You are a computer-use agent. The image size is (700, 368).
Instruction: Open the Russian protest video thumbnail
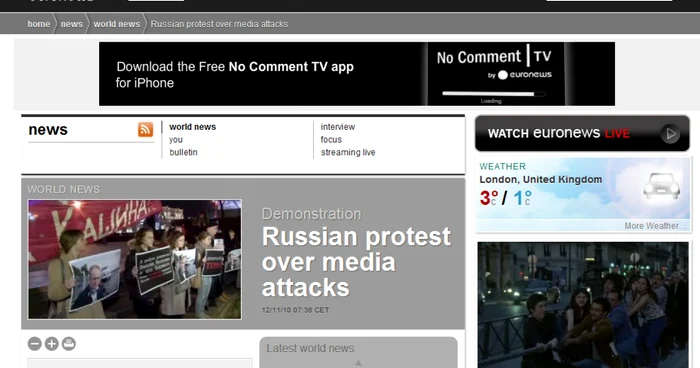tap(134, 259)
